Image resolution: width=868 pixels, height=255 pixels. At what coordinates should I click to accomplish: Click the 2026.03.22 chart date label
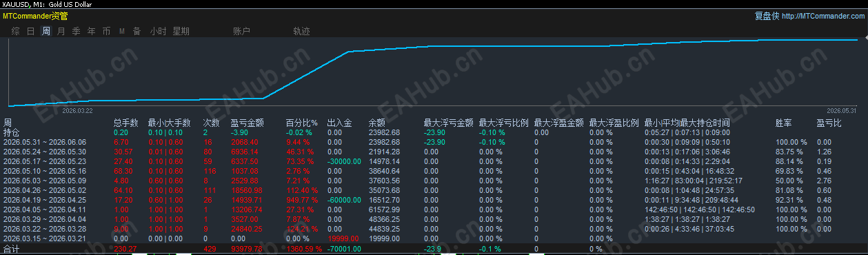[78, 110]
